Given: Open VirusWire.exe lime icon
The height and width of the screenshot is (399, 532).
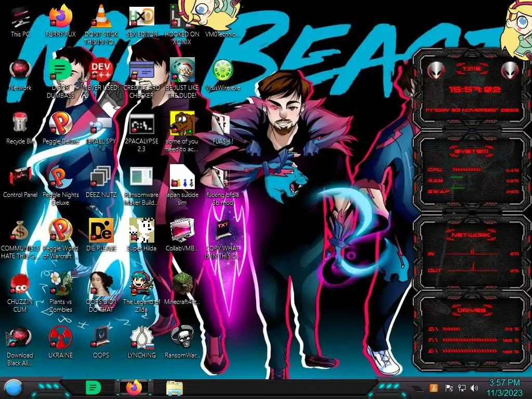Looking at the screenshot, I should click(222, 75).
